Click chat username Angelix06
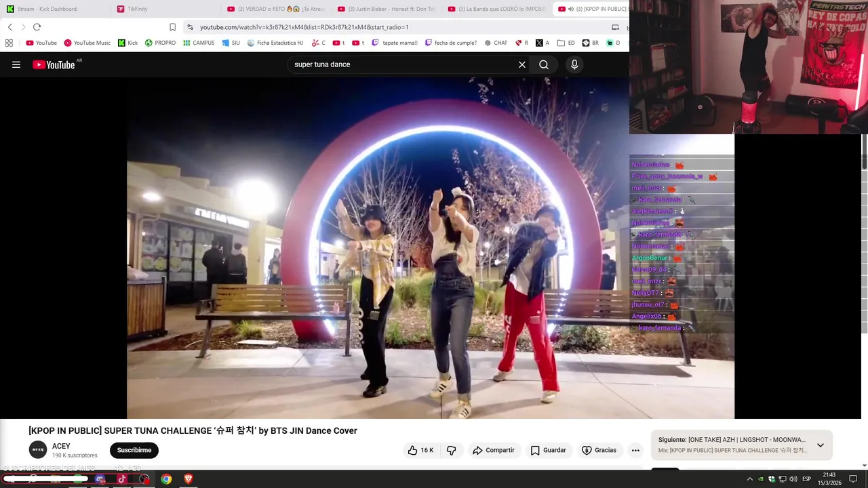868x488 pixels. pos(646,317)
